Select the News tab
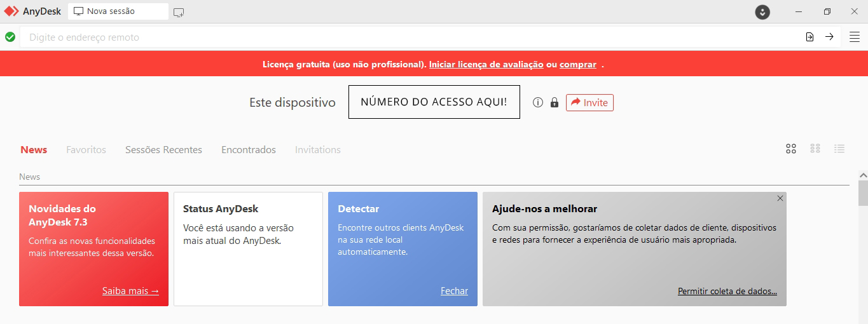Image resolution: width=868 pixels, height=324 pixels. [34, 150]
